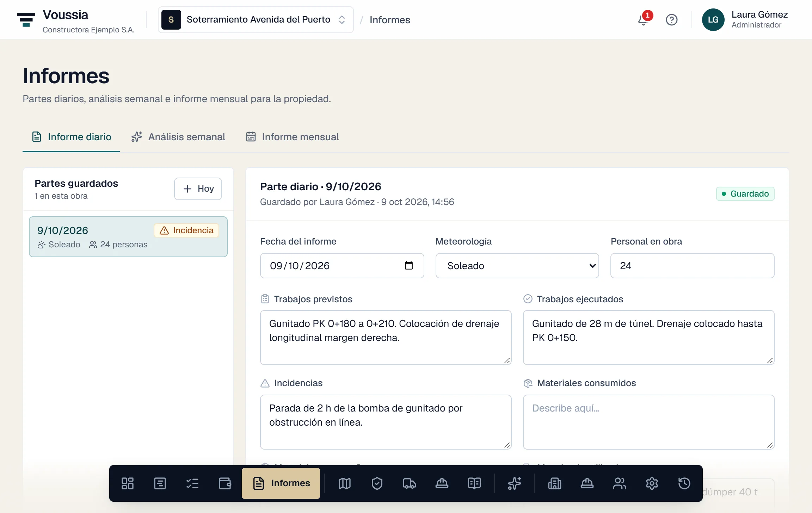Open the Laura Gómez user menu
This screenshot has width=812, height=513.
(x=745, y=20)
